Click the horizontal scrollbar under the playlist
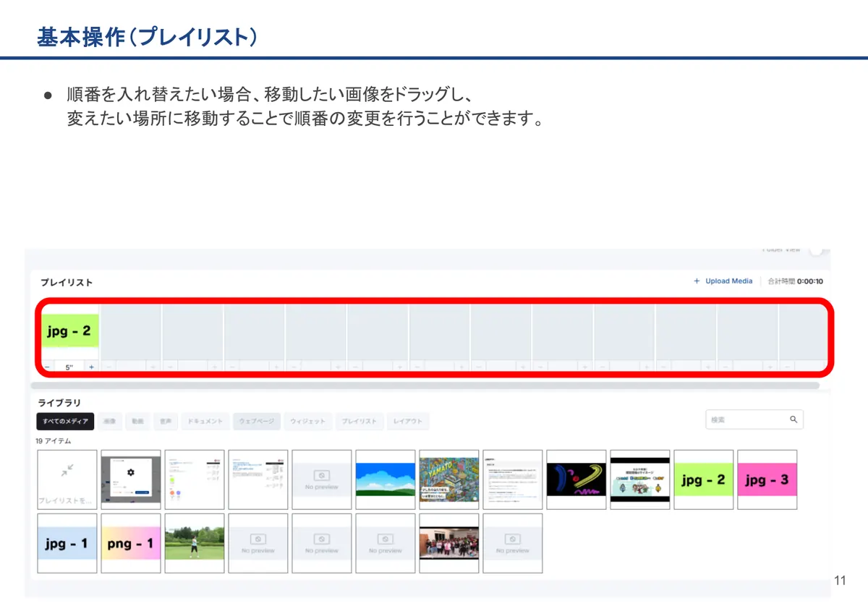This screenshot has height=614, width=868. point(425,386)
